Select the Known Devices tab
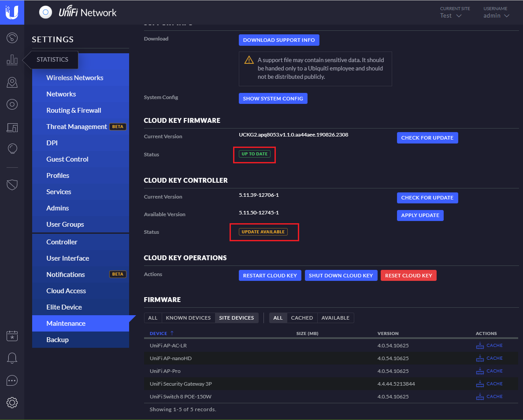Viewport: 523px width, 420px height. [188, 318]
